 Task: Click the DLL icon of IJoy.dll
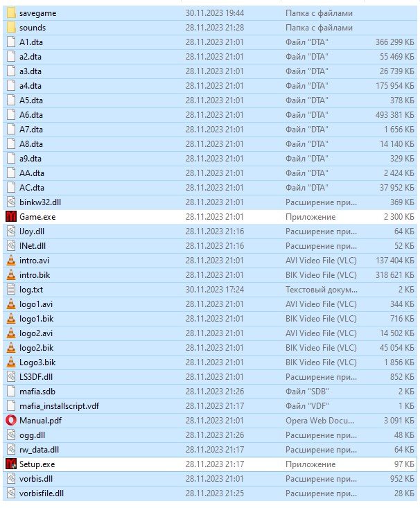11,231
